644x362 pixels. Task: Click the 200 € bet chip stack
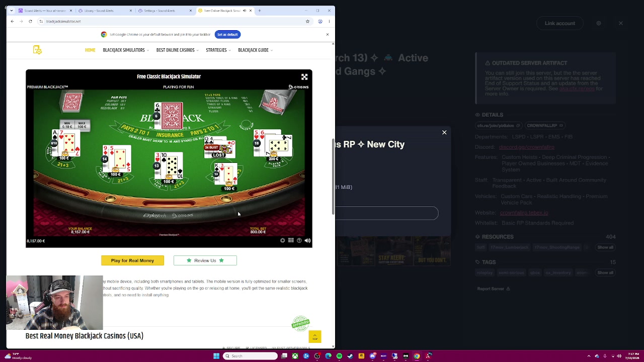[274, 155]
